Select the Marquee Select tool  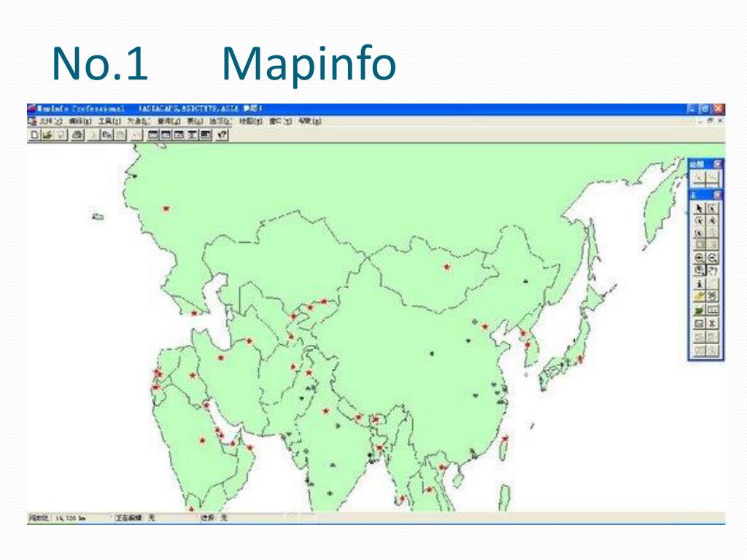coord(712,208)
